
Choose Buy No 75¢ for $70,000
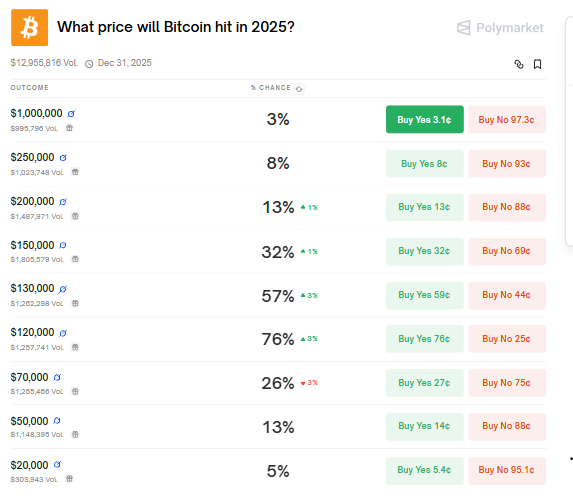(507, 383)
